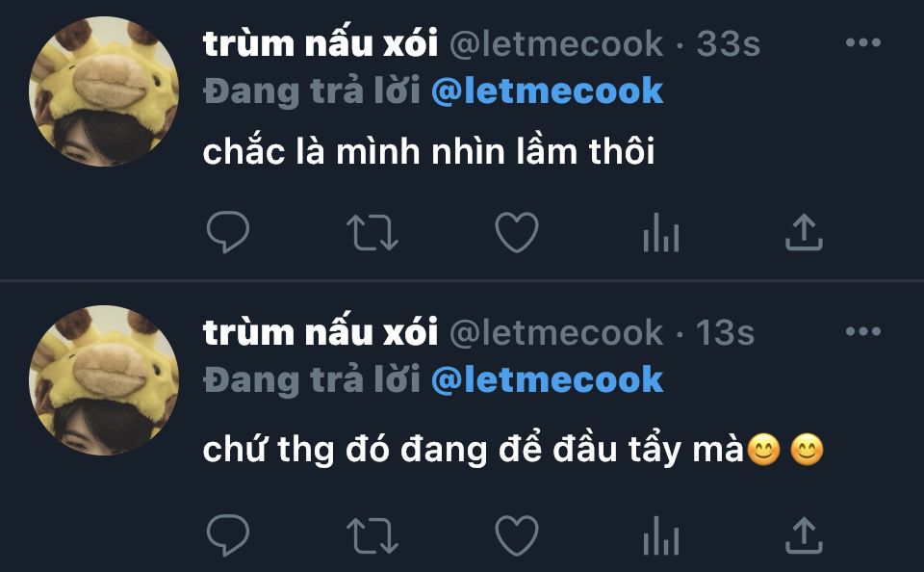Screen dimensions: 924x572
Task: Share the tweet posted 13s ago
Action: [804, 534]
